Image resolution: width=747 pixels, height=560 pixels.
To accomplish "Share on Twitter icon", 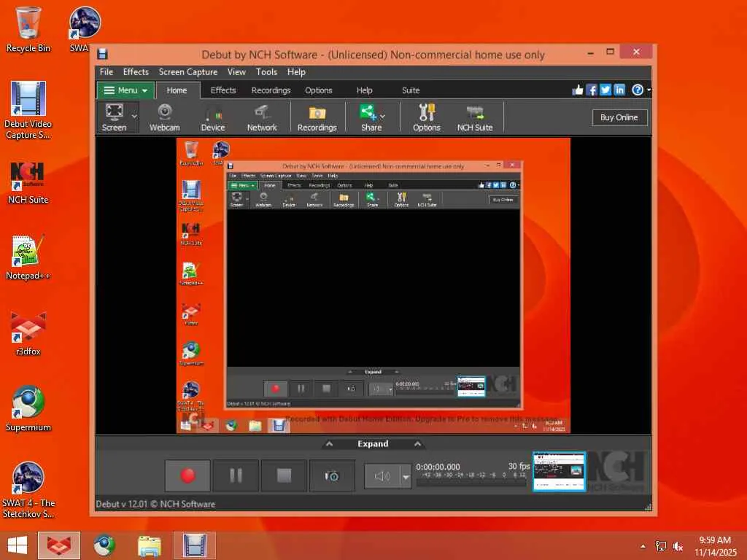I will tap(605, 90).
